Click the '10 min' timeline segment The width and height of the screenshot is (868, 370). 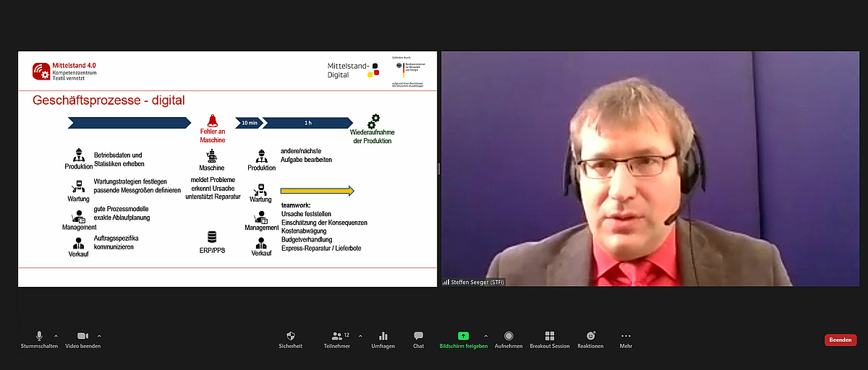248,123
